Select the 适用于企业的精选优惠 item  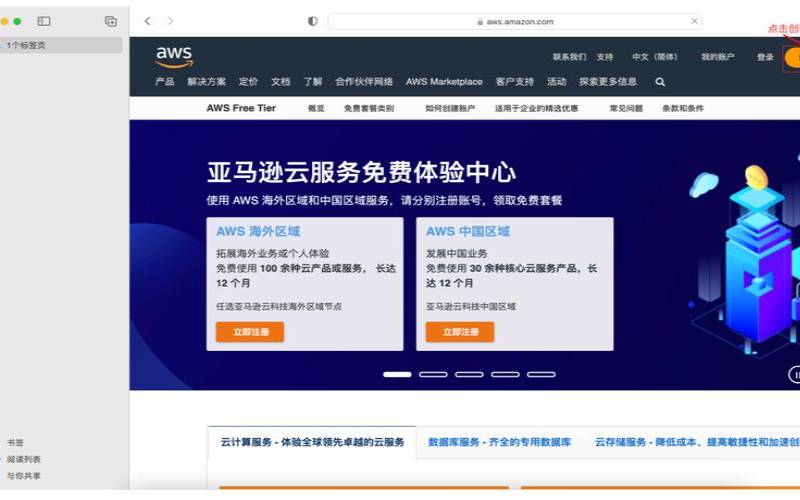(536, 108)
